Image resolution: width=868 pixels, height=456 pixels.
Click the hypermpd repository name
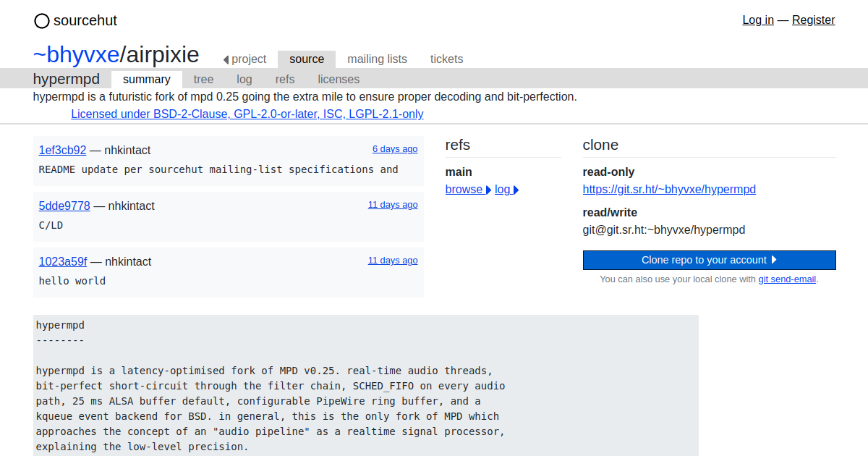click(67, 80)
